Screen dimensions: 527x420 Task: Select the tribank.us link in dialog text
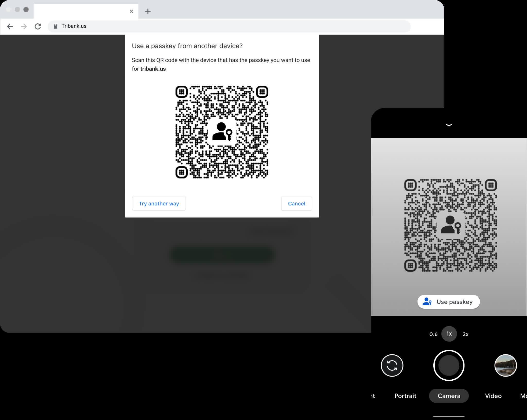(153, 69)
